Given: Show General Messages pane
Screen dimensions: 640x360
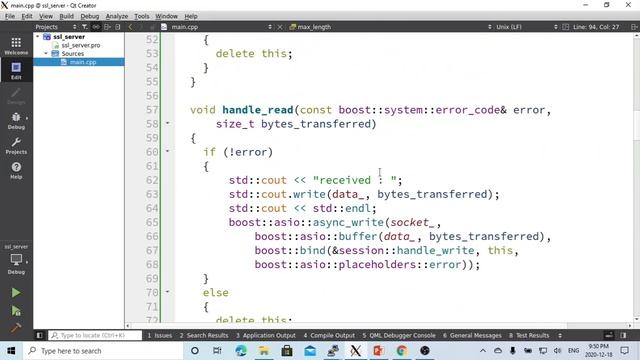Looking at the screenshot, I should pyautogui.click(x=472, y=336).
